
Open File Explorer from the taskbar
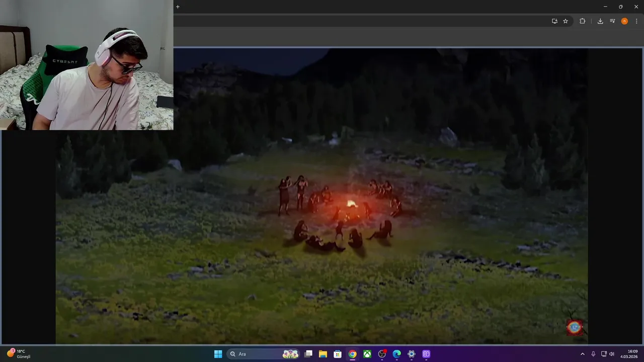pyautogui.click(x=323, y=354)
